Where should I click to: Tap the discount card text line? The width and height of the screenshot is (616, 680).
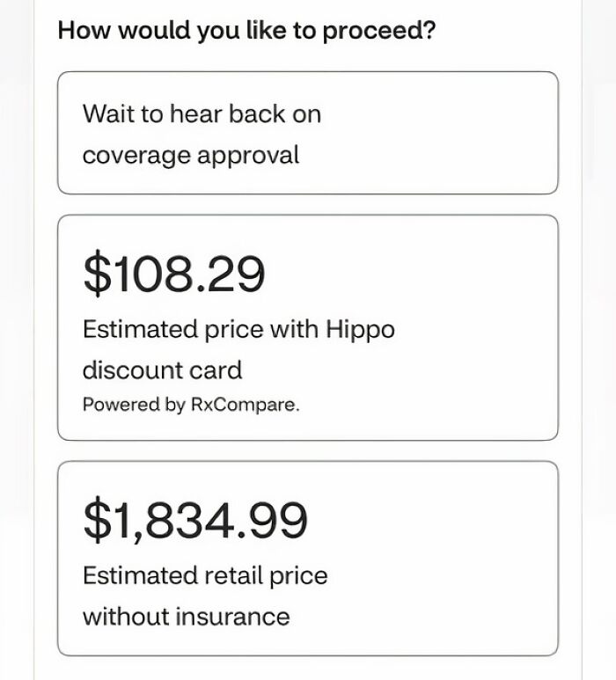pos(162,370)
